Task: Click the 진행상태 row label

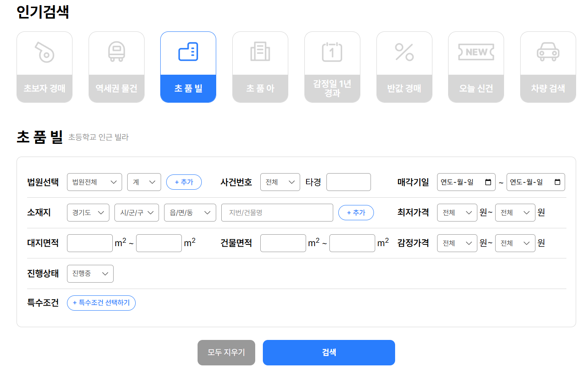Action: point(43,274)
